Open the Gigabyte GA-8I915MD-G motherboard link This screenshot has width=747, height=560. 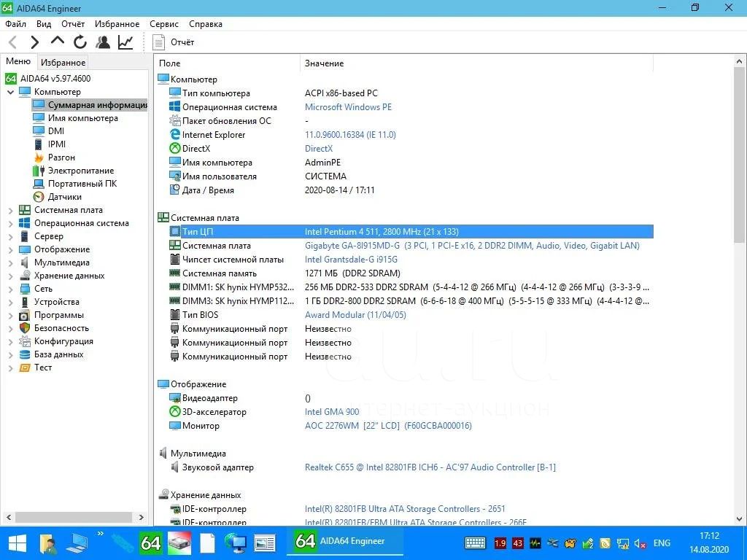[x=472, y=246]
